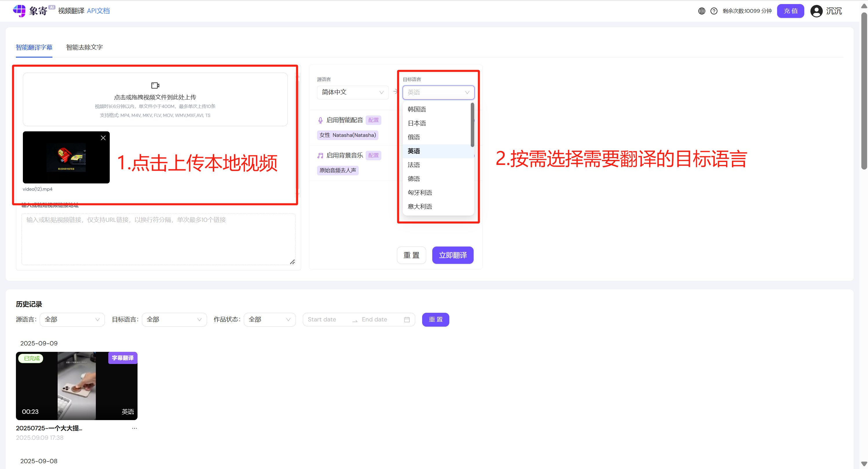Viewport: 868px width, 469px height.
Task: Click the microphone icon beside 启用智能配音
Action: [x=320, y=120]
